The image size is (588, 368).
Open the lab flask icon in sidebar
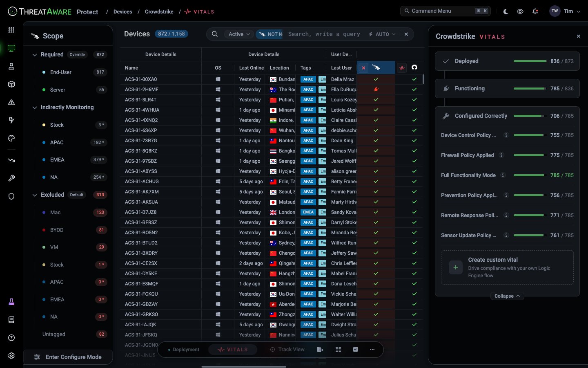(x=11, y=302)
